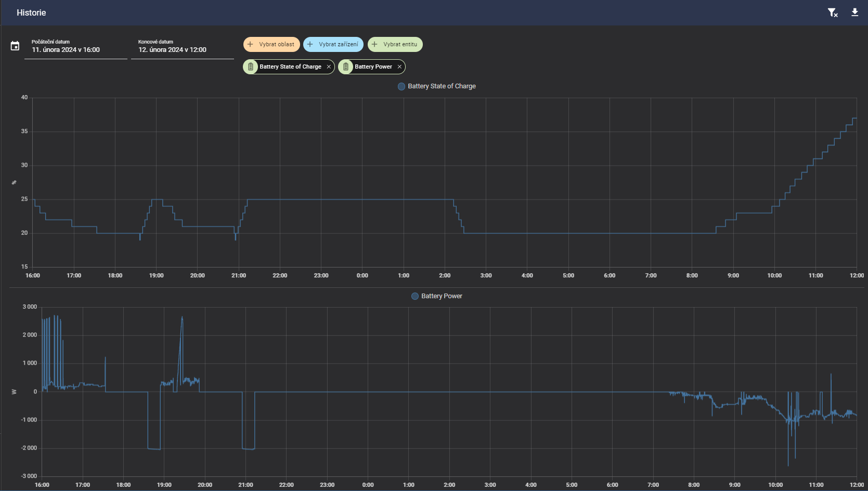Image resolution: width=868 pixels, height=491 pixels.
Task: Click 19:00 tick on State of Charge chart
Action: coord(157,275)
